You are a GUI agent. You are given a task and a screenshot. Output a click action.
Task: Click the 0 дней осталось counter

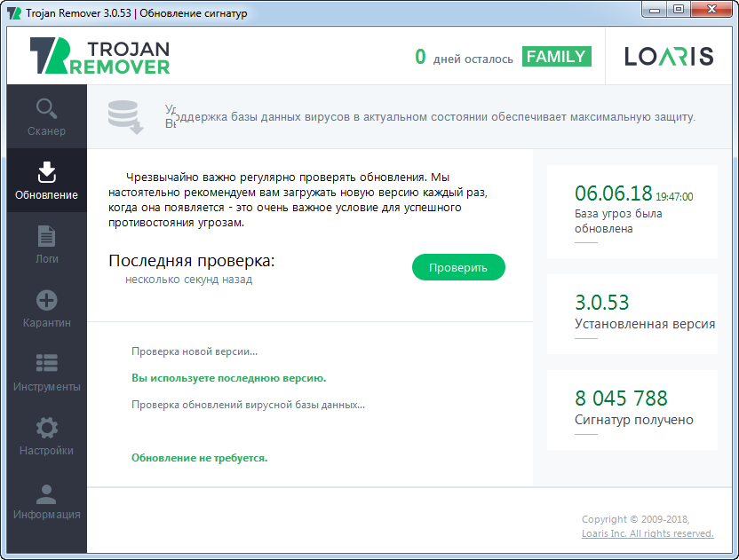(x=464, y=58)
